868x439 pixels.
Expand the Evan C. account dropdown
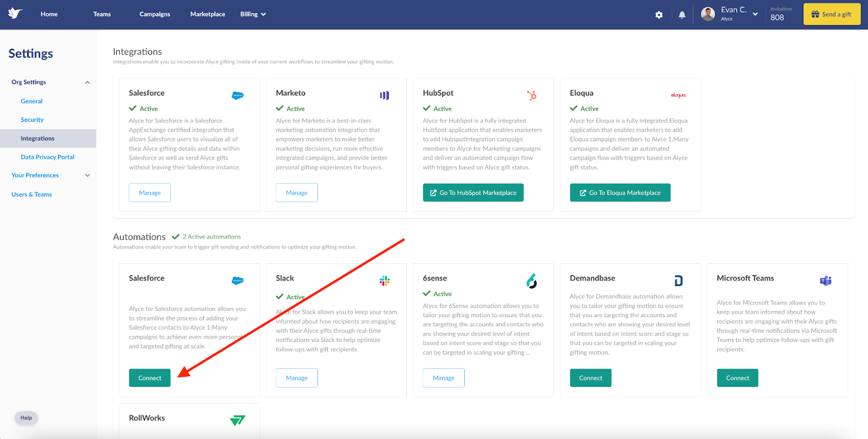tap(755, 14)
